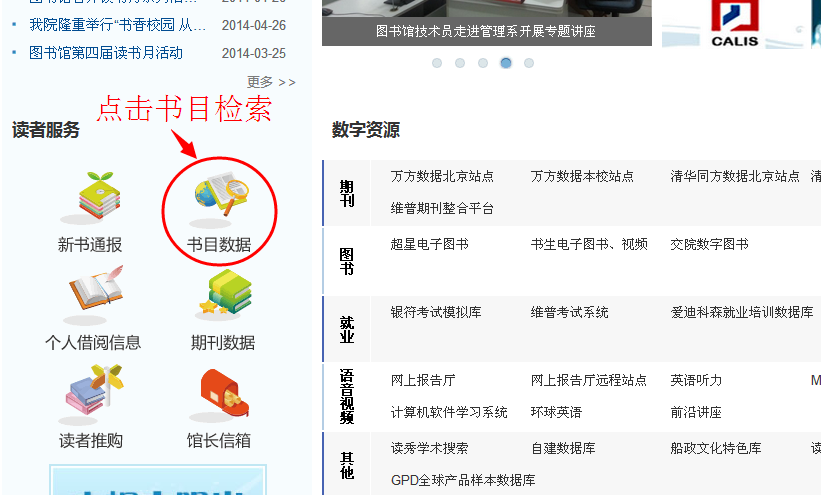Screen dimensions: 821x495
Task: Click the 馆长信箱 red mailbox icon
Action: (225, 393)
